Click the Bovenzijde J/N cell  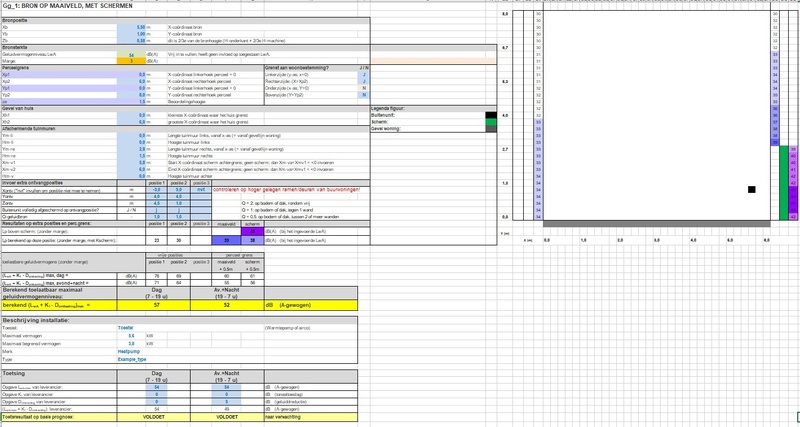click(364, 95)
